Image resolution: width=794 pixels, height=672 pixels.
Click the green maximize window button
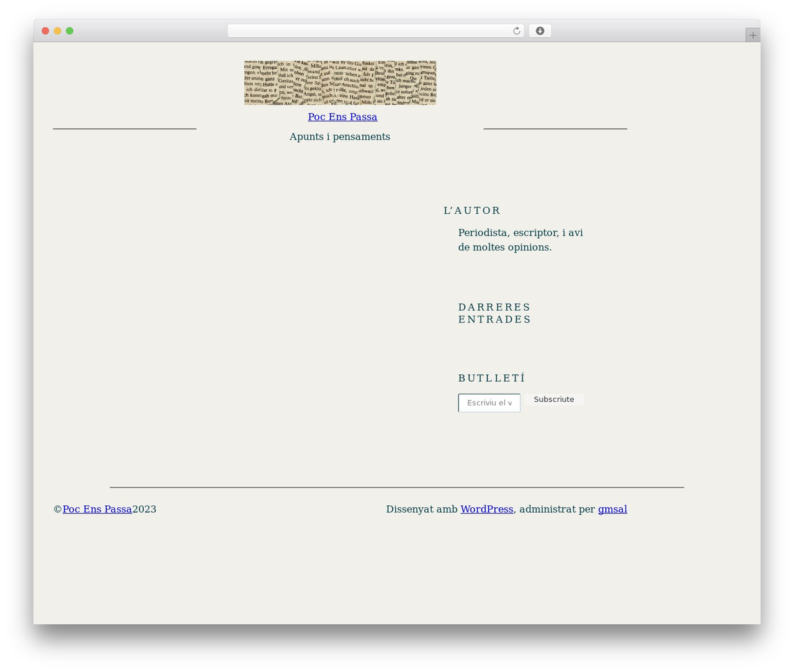[69, 31]
